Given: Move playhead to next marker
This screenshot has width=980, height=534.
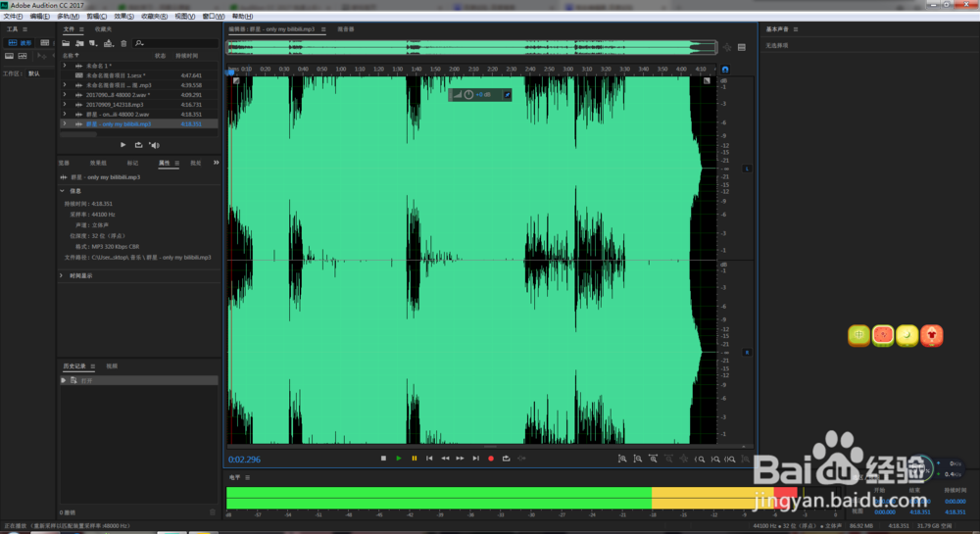Looking at the screenshot, I should (x=475, y=459).
